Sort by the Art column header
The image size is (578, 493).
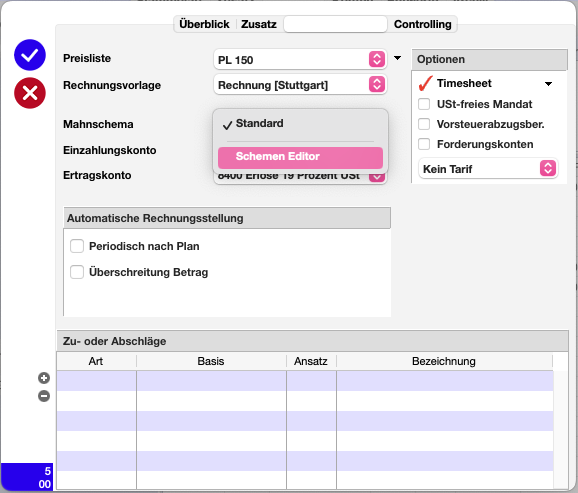click(96, 361)
